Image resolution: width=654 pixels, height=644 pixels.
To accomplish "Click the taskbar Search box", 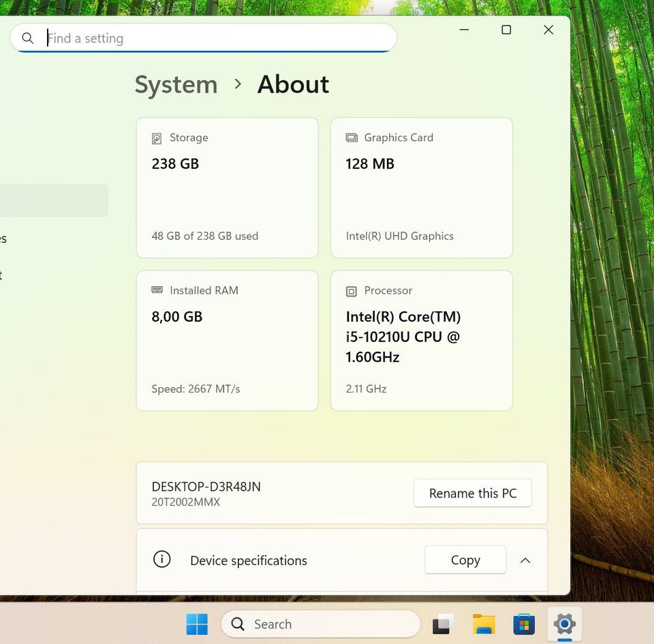I will coord(320,624).
